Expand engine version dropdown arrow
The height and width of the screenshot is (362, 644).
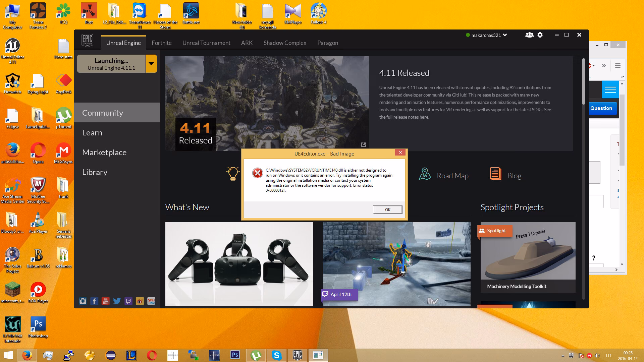(151, 64)
